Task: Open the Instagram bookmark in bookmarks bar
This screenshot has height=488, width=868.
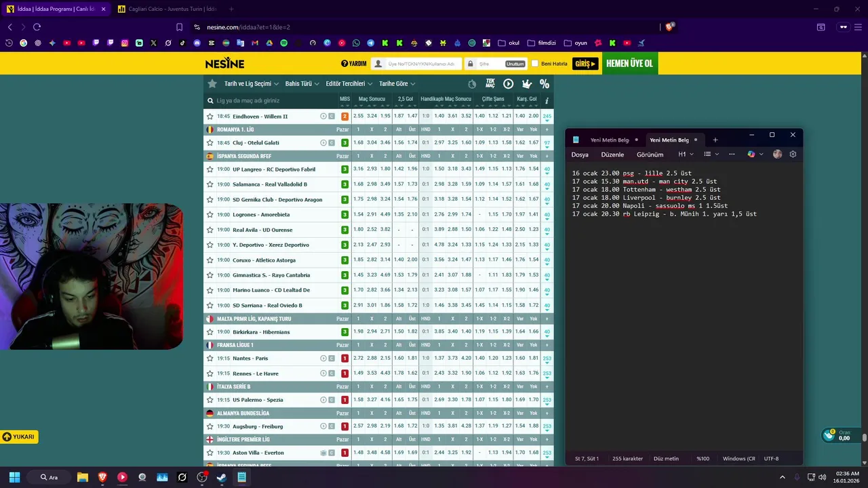Action: 125,43
